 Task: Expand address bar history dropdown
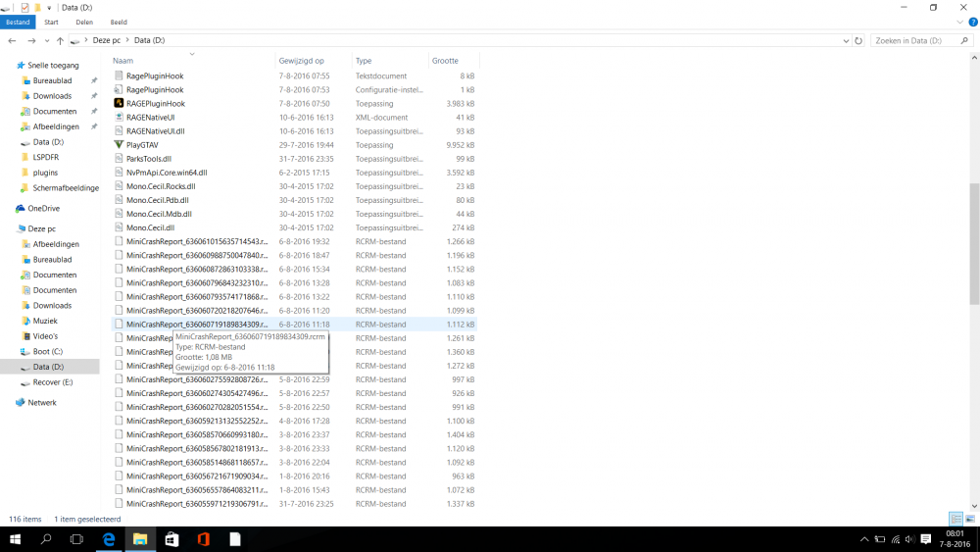point(846,40)
